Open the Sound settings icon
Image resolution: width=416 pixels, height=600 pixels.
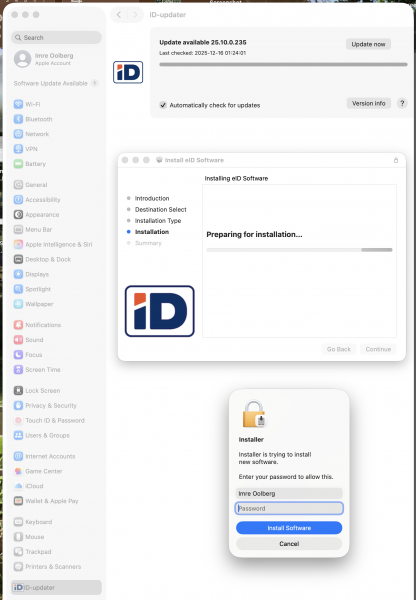[18, 340]
